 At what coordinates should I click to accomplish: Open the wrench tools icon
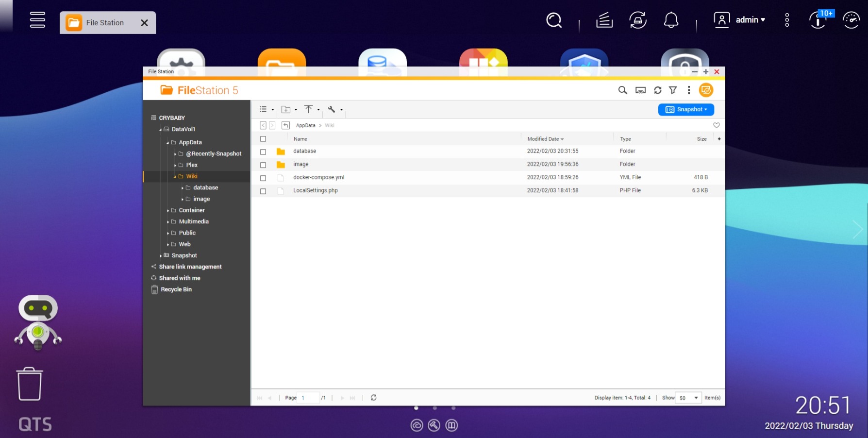pyautogui.click(x=332, y=109)
